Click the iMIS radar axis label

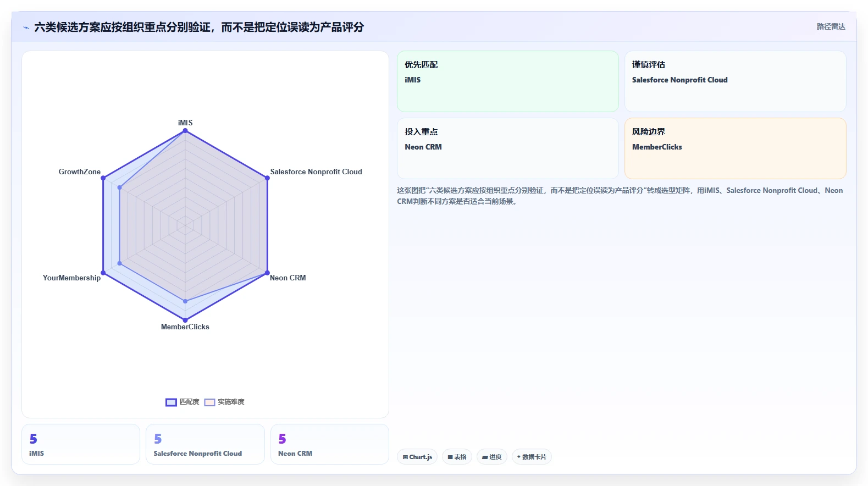pyautogui.click(x=185, y=123)
